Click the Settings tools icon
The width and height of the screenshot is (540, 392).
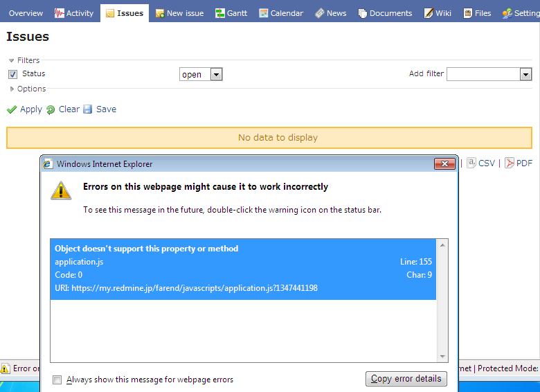[507, 13]
